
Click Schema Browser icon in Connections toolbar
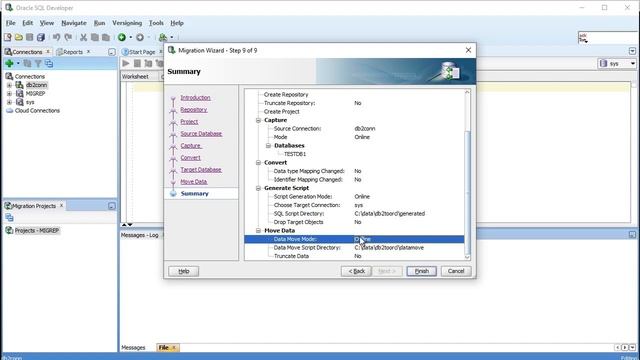49,64
